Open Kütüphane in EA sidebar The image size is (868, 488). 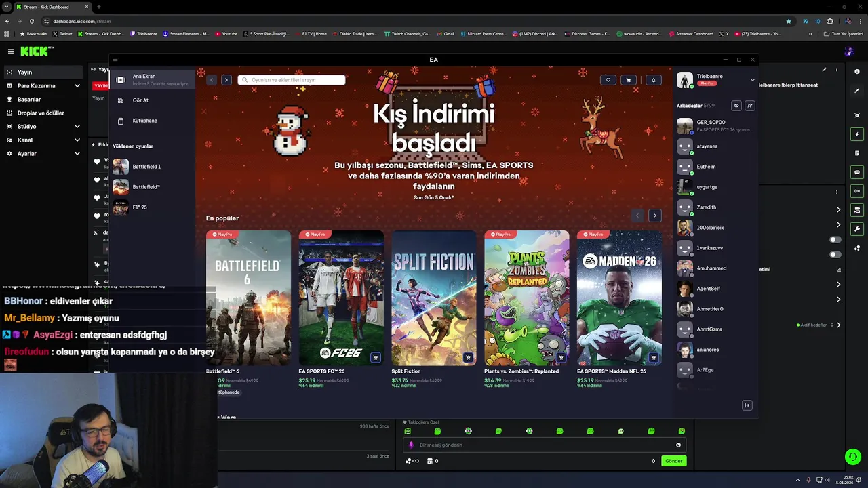point(153,121)
